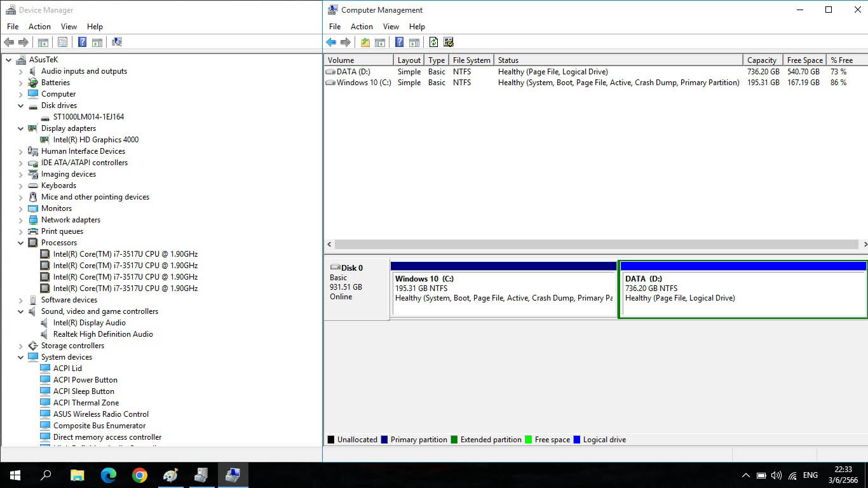Select the ACPI Thermal Zone device
868x488 pixels.
click(86, 403)
